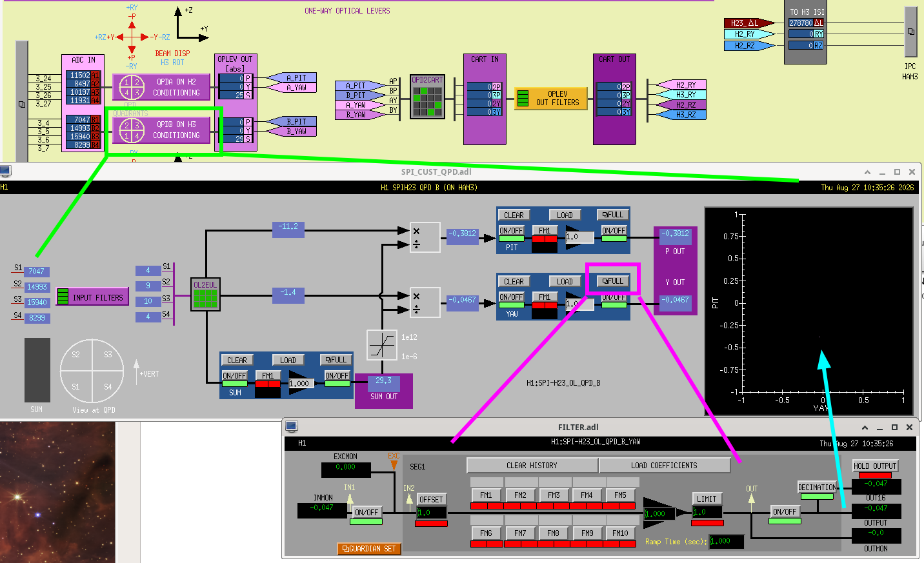This screenshot has height=563, width=924.
Task: Toggle FM1 in the PIT filter block
Action: point(545,230)
